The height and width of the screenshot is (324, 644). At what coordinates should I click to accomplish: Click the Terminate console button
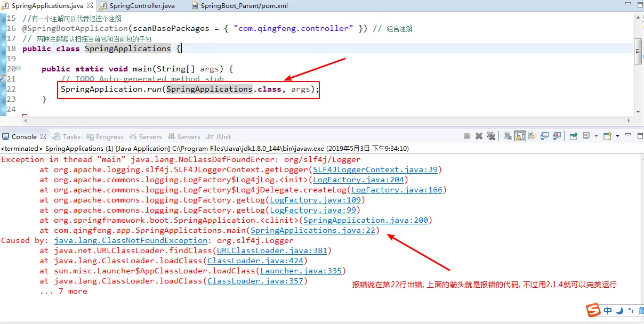[x=466, y=136]
